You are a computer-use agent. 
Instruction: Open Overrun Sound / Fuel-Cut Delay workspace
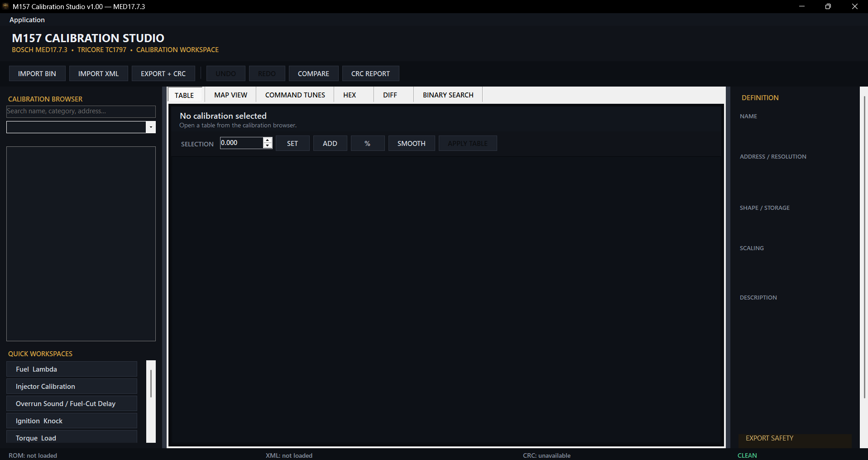(x=72, y=403)
